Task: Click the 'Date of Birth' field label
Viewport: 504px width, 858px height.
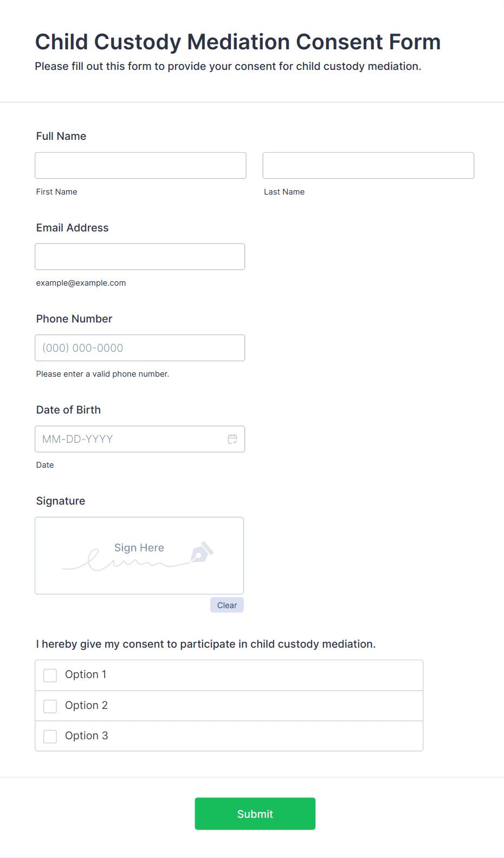Action: (x=68, y=410)
